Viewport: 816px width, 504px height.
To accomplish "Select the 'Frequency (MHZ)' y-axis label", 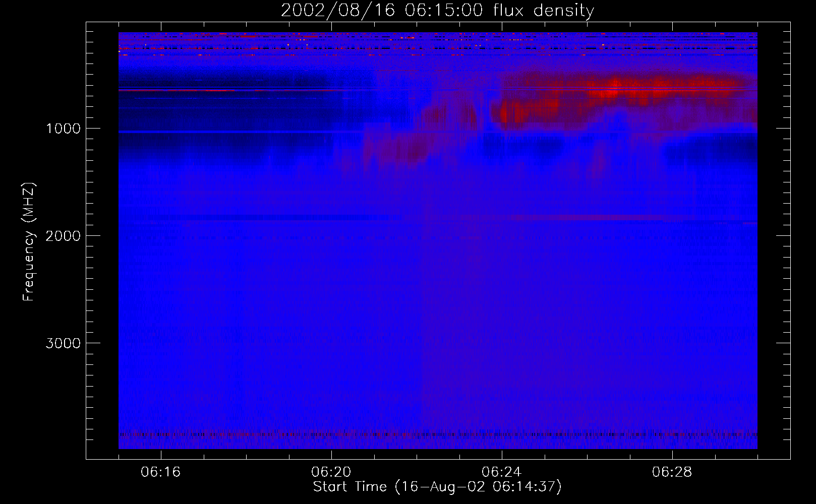I will click(x=29, y=242).
